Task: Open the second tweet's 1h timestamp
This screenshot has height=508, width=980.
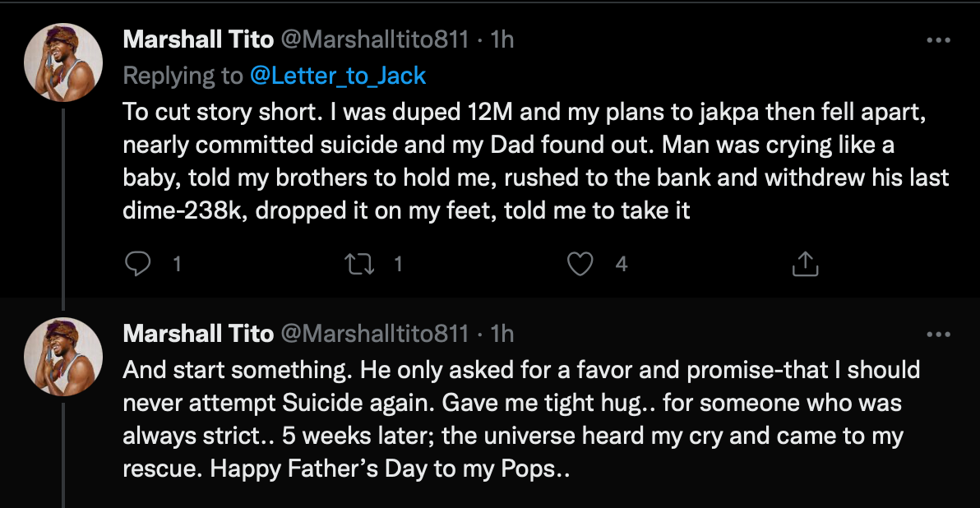Action: [x=502, y=334]
